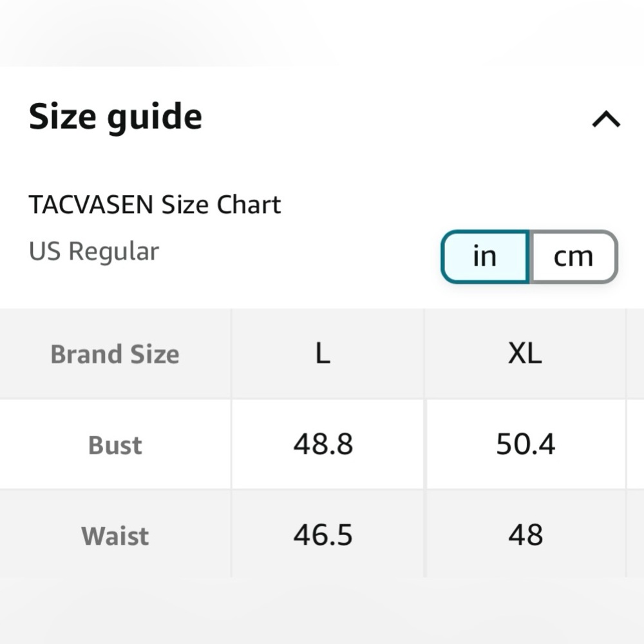The width and height of the screenshot is (644, 644).
Task: Click empty cell right of Bust 50.4
Action: click(636, 444)
